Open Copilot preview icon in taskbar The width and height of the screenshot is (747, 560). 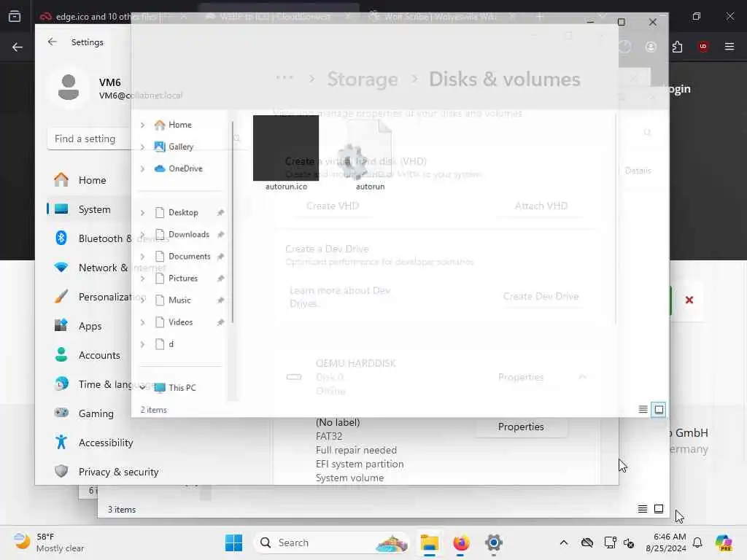pyautogui.click(x=724, y=542)
